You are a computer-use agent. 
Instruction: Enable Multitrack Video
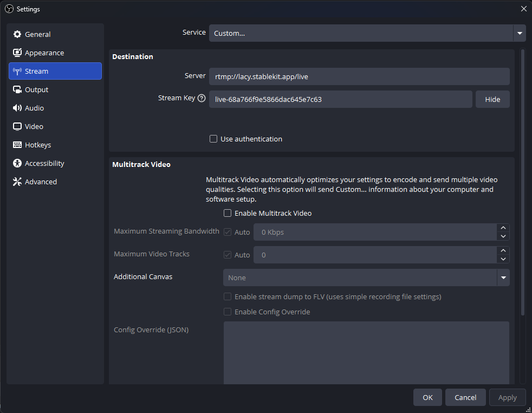(x=227, y=213)
